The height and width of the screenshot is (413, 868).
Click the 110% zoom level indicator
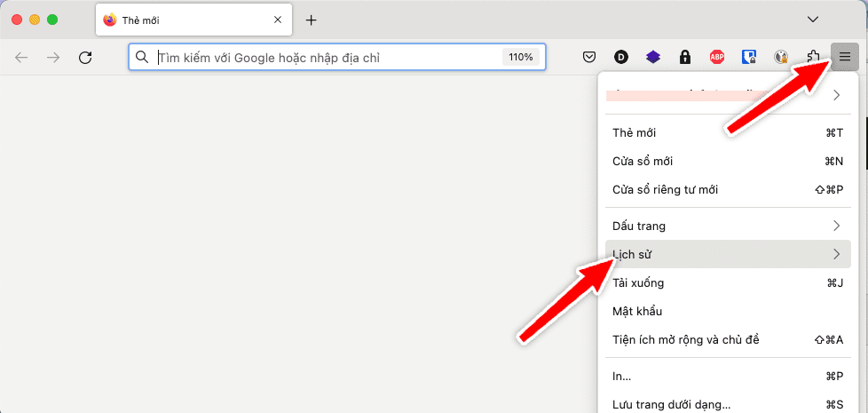point(520,57)
